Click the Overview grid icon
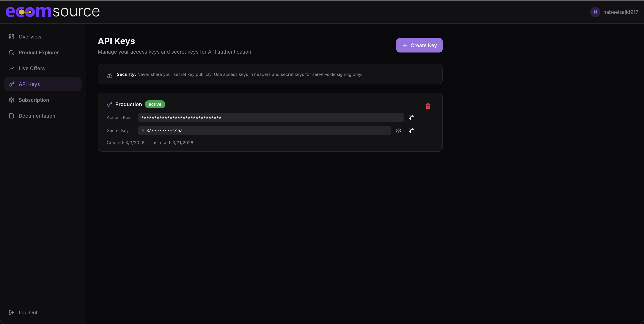The image size is (644, 324). point(11,37)
